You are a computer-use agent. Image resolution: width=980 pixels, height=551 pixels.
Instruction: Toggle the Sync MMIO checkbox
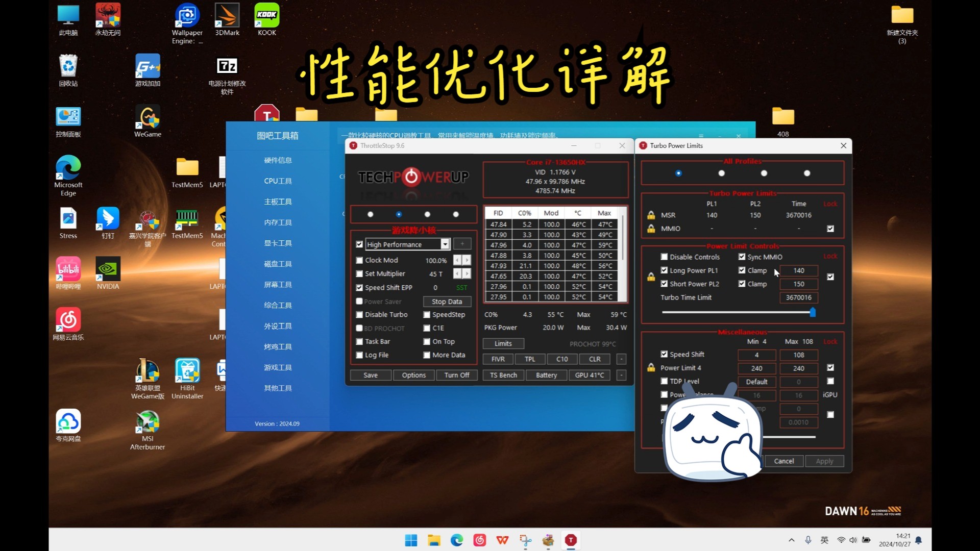click(742, 257)
